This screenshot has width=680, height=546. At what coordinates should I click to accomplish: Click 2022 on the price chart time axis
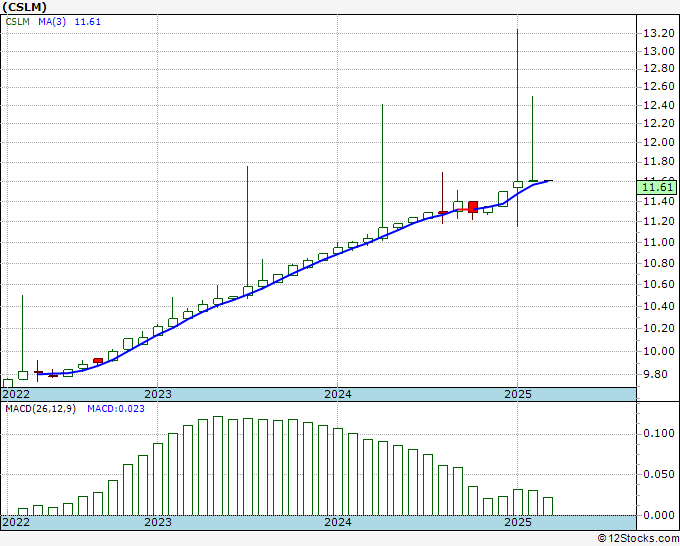click(x=16, y=394)
